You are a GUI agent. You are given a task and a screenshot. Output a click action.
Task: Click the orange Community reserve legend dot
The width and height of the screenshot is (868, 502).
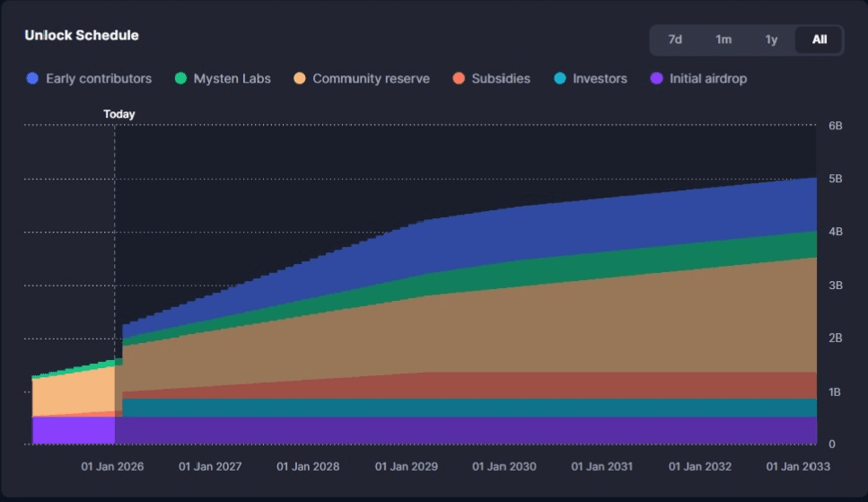tap(300, 79)
